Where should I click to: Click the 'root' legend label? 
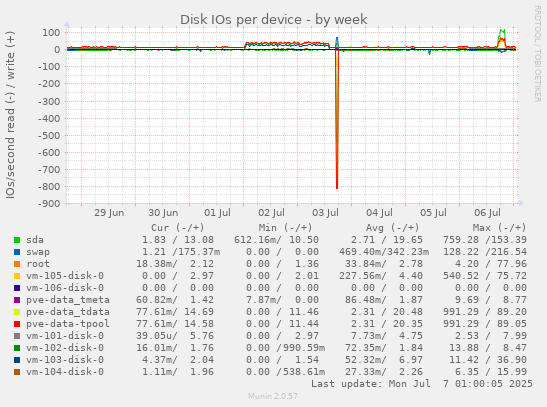tap(38, 264)
